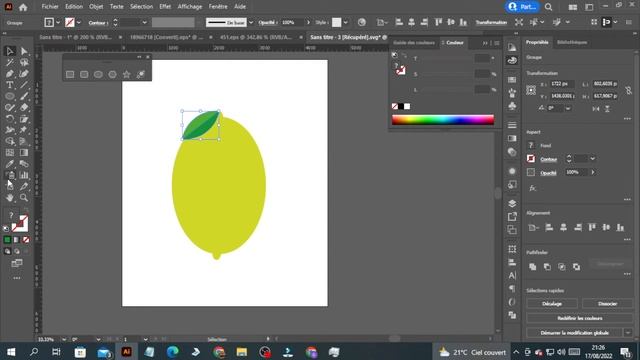Open the zoom level dropdown in status bar
This screenshot has height=360, width=640.
click(x=64, y=339)
